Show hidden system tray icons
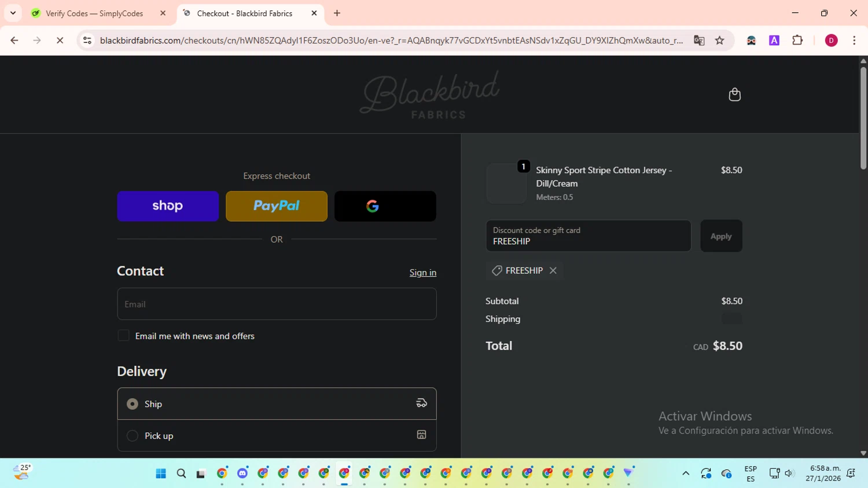The image size is (868, 488). [686, 473]
